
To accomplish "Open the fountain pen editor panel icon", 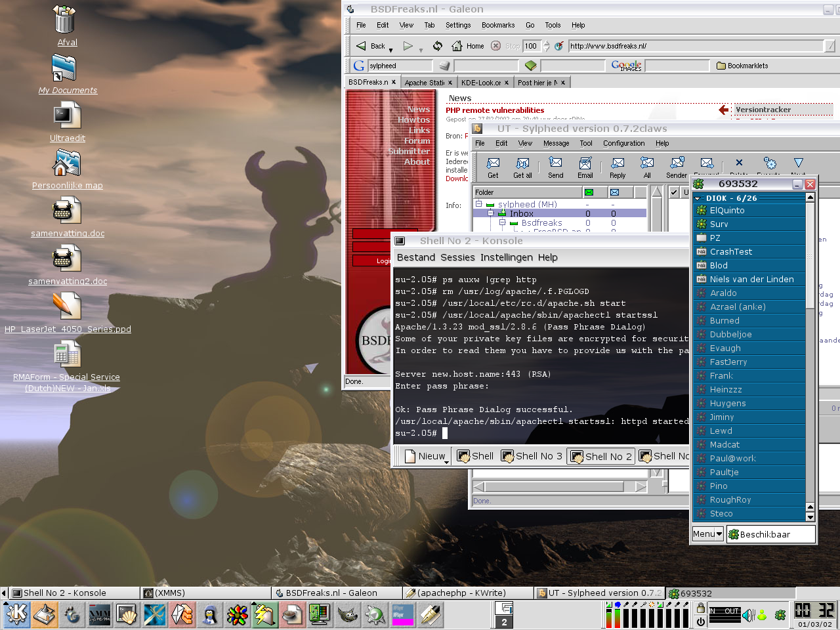I will [430, 615].
